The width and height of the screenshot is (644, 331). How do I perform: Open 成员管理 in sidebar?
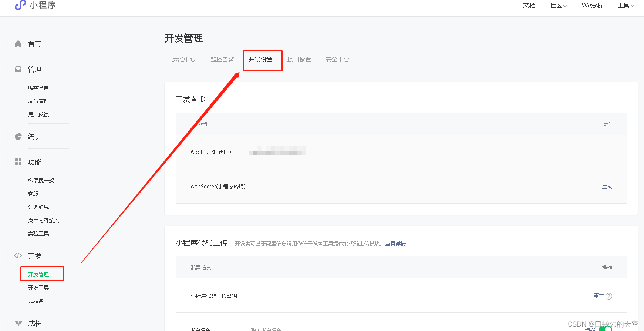(38, 101)
